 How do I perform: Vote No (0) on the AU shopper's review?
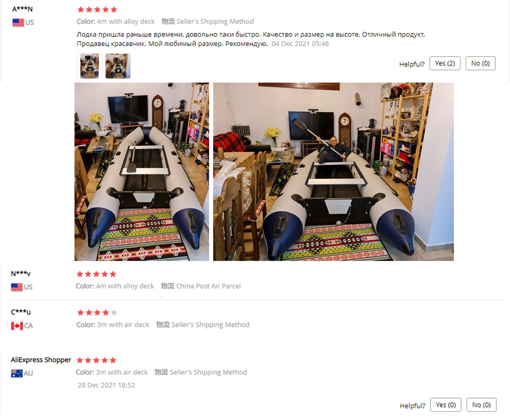[x=481, y=405]
